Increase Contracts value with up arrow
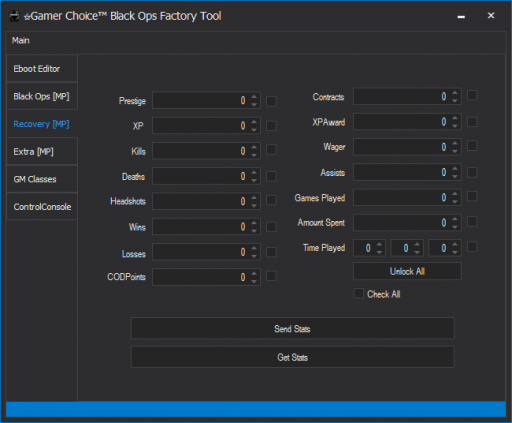512x423 pixels. coord(455,93)
